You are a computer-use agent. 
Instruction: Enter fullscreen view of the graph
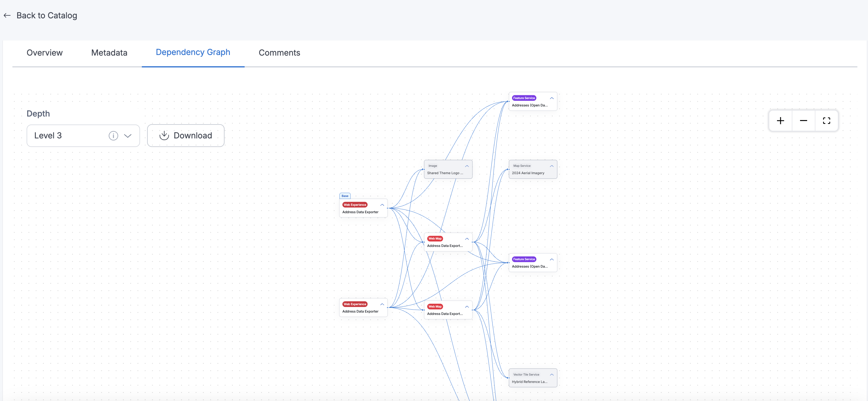[x=827, y=120]
